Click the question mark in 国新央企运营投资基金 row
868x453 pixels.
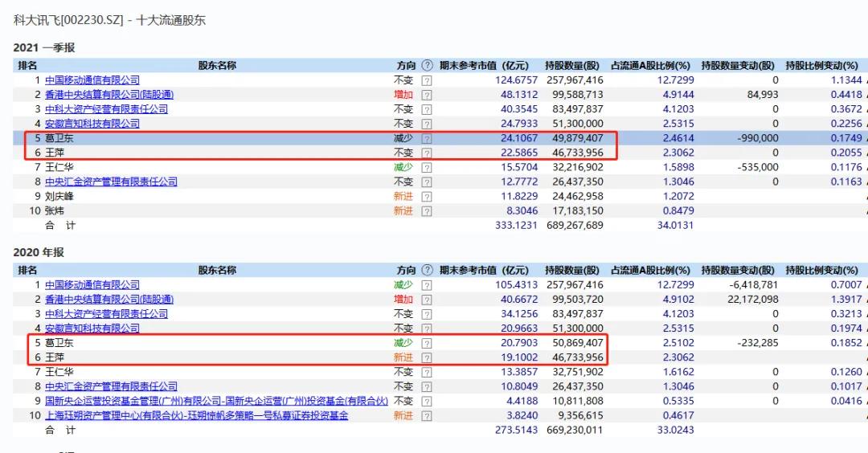click(427, 402)
